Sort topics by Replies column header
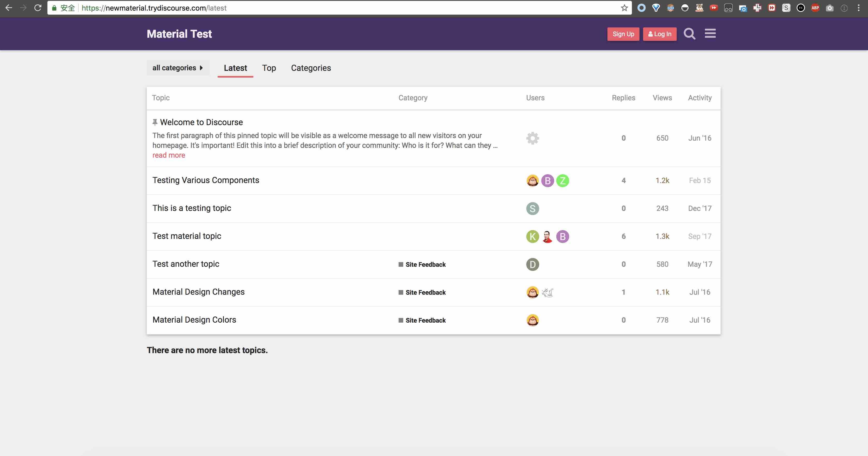 point(623,98)
